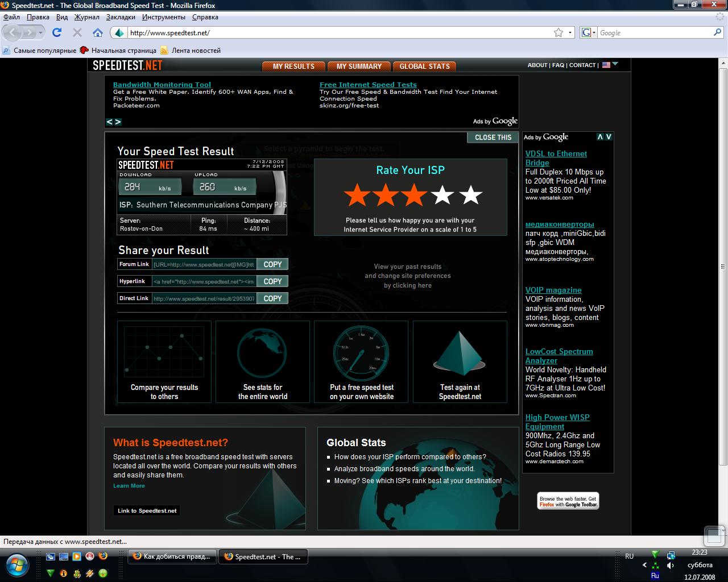Screen dimensions: 728x582
Task: Bookmark this page with the star icon
Action: 559,32
